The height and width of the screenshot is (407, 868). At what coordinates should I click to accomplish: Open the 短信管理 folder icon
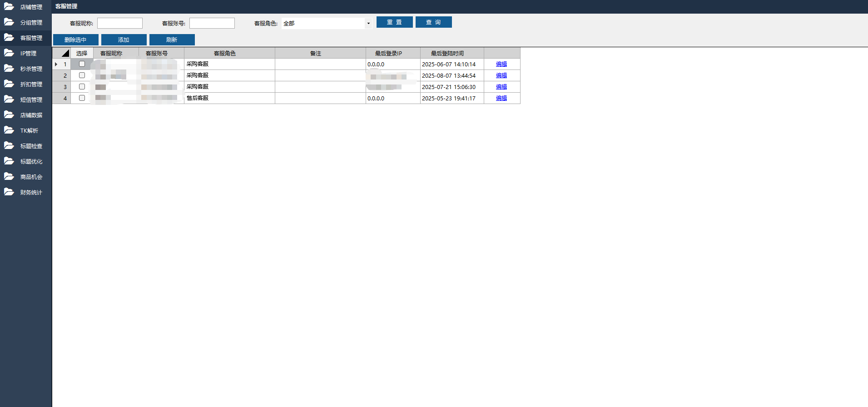click(x=9, y=99)
